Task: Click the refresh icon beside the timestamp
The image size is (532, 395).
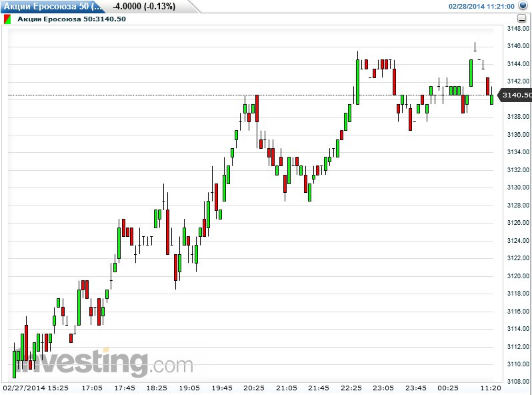Action: point(523,6)
